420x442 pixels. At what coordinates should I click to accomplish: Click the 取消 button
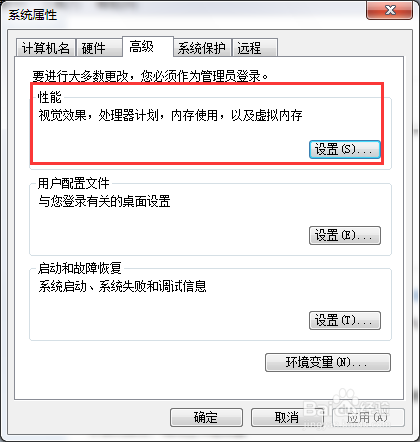click(287, 417)
